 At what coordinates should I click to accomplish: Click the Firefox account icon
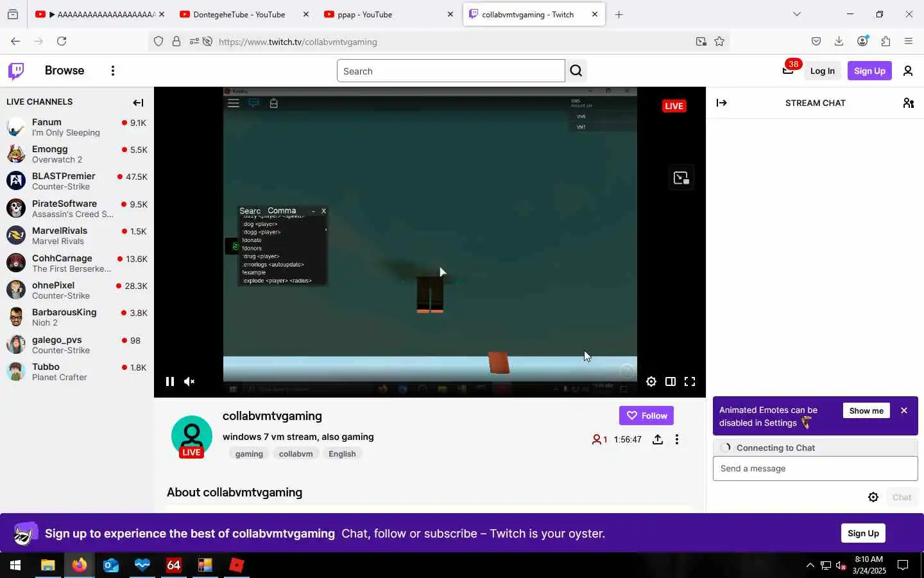[x=862, y=41]
